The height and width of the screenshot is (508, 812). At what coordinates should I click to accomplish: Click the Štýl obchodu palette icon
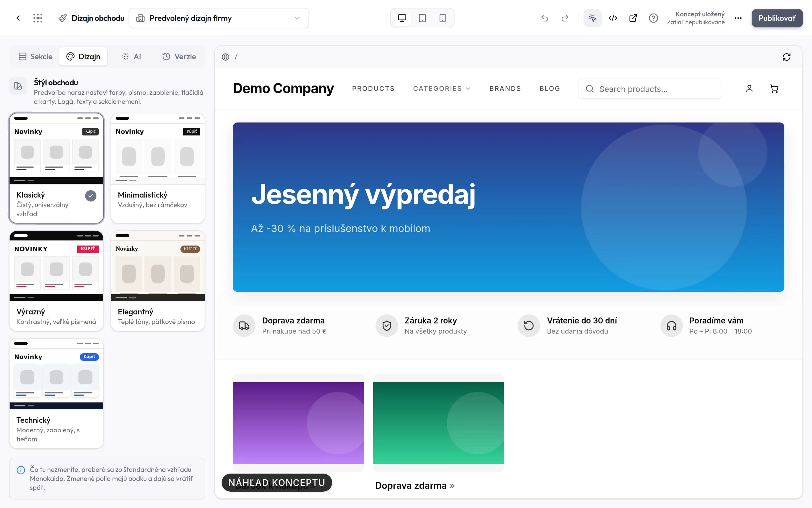click(18, 86)
